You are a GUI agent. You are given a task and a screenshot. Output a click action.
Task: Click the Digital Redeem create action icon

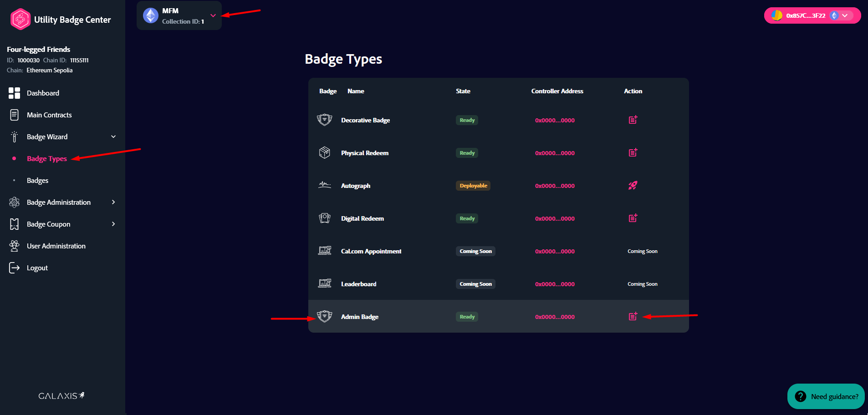(633, 218)
